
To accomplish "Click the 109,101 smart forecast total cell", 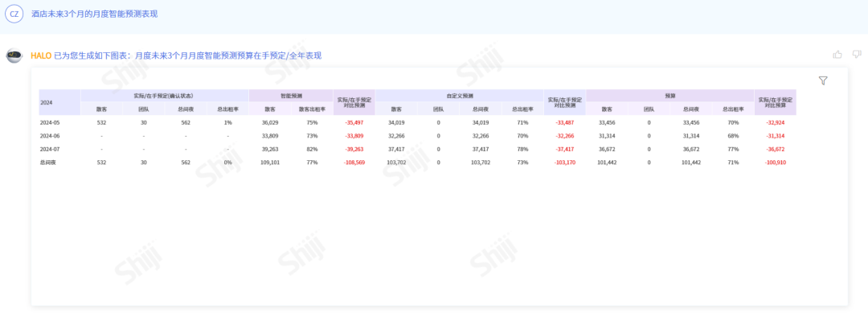I will point(269,163).
